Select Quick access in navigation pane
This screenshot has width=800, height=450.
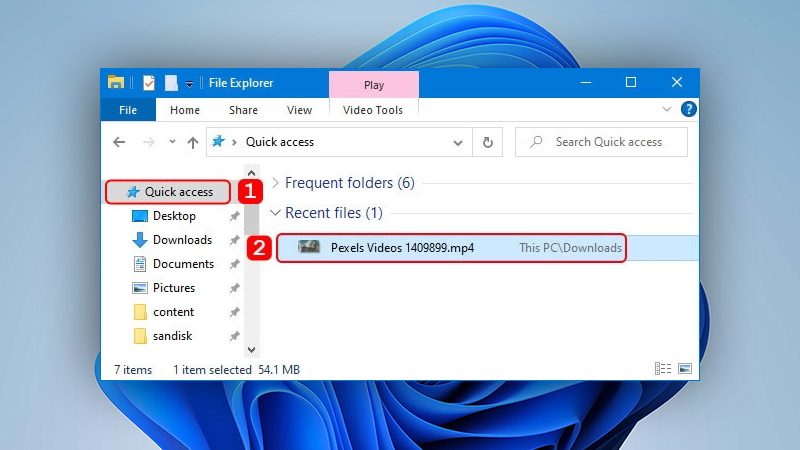click(168, 192)
